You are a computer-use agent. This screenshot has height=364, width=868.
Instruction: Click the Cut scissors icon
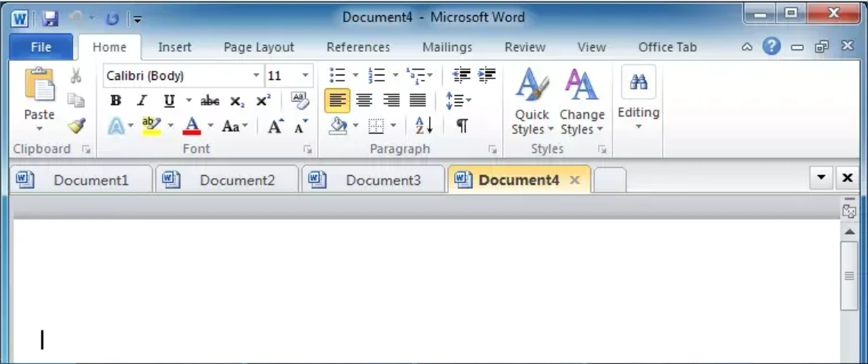(x=76, y=75)
